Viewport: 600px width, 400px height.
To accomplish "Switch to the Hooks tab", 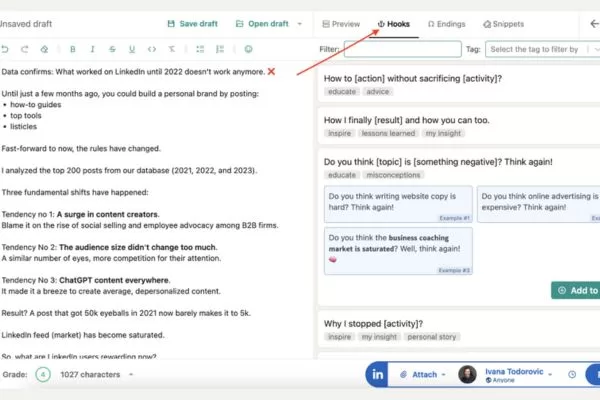I will [394, 24].
